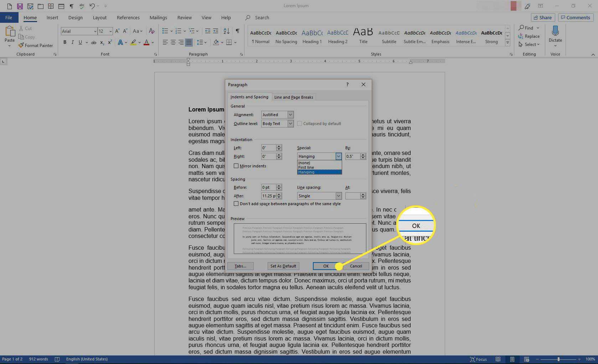Decrease font size with Shrink Font icon
This screenshot has width=598, height=364.
124,31
